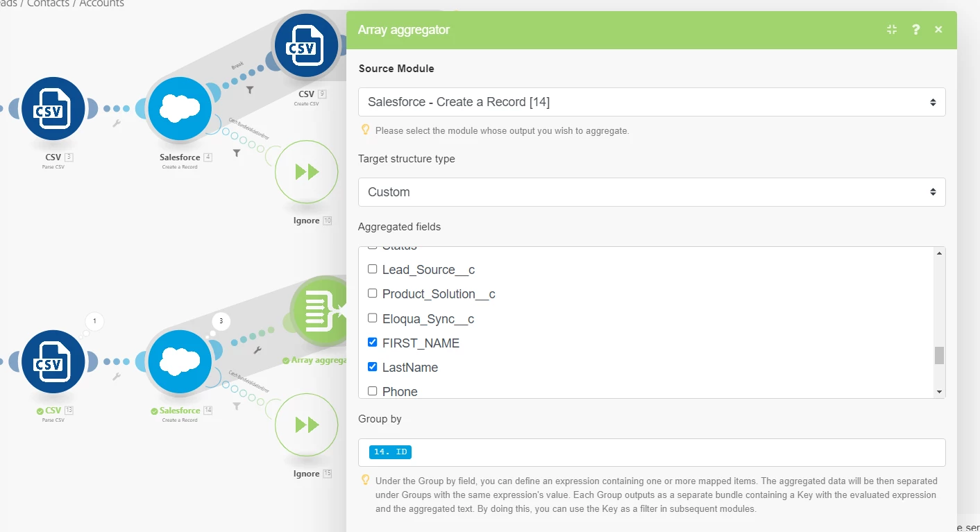Image resolution: width=980 pixels, height=532 pixels.
Task: Click the 'Aggregated fields' label
Action: tap(400, 227)
